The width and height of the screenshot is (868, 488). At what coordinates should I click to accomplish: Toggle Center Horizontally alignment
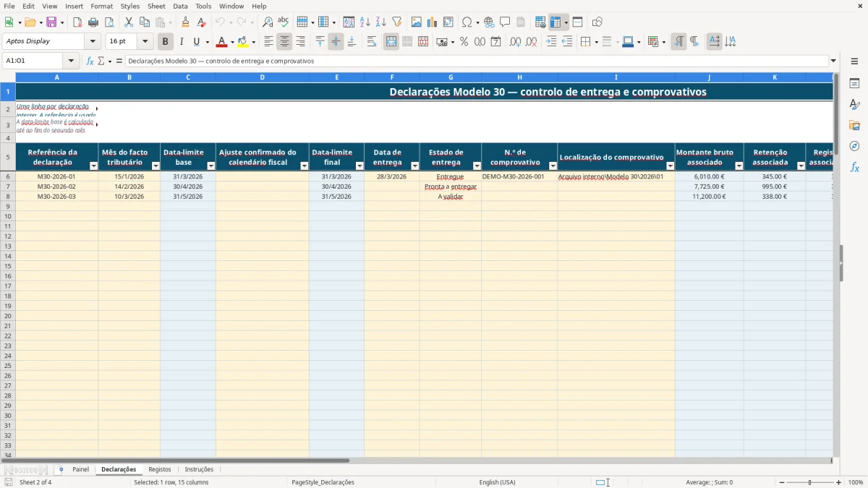click(285, 42)
